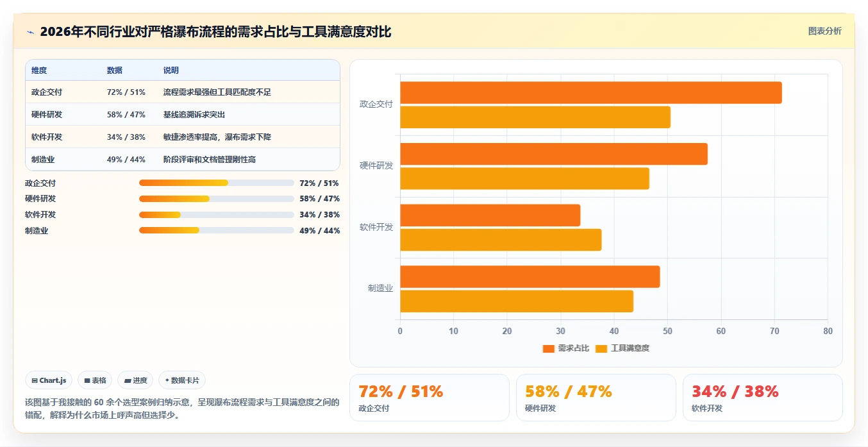Click 软件开发 cell in the table
The height and width of the screenshot is (447, 868).
[47, 137]
